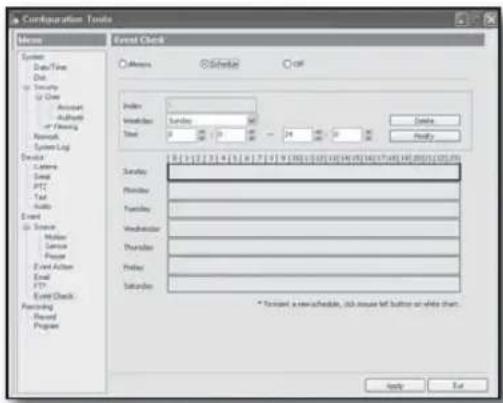Collapse the User tree node

pyautogui.click(x=39, y=97)
